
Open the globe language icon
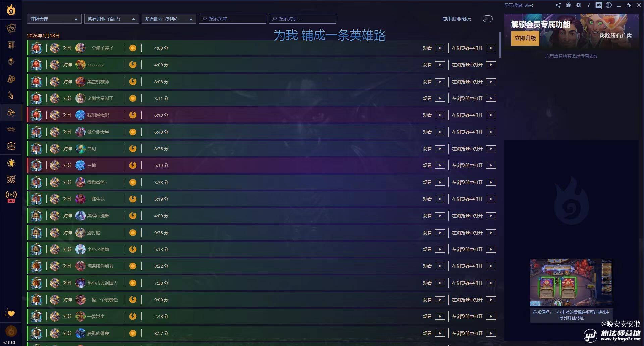coord(609,5)
